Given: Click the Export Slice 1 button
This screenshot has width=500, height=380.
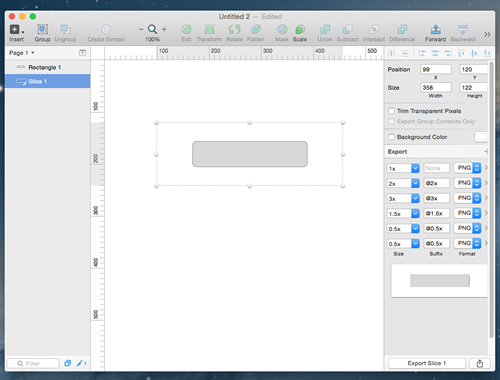Looking at the screenshot, I should [427, 363].
